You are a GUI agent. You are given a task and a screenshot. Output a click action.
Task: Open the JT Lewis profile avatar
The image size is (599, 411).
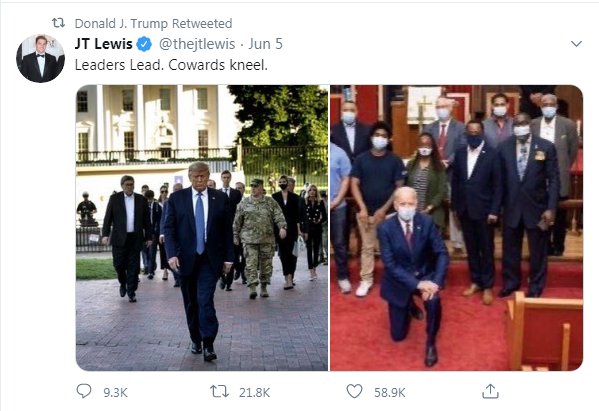point(40,58)
